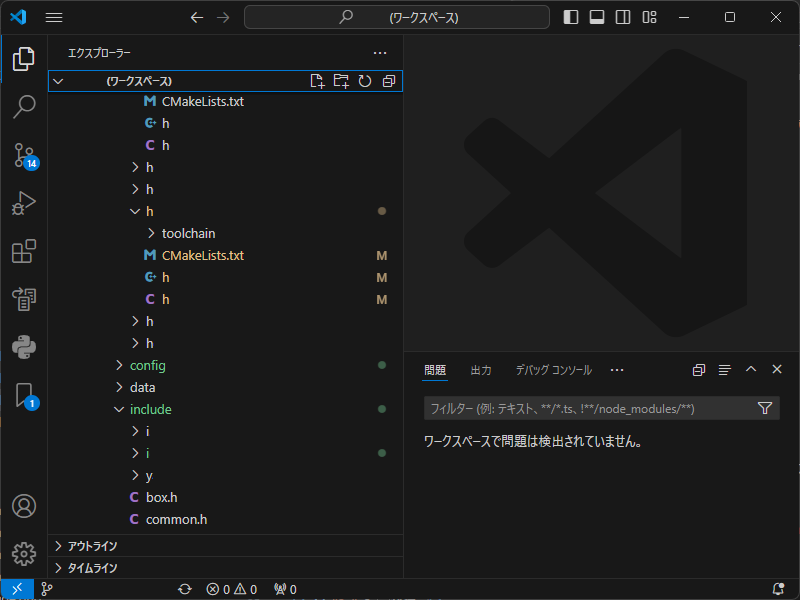Switch to the デバッグ コンソール tab

[554, 370]
